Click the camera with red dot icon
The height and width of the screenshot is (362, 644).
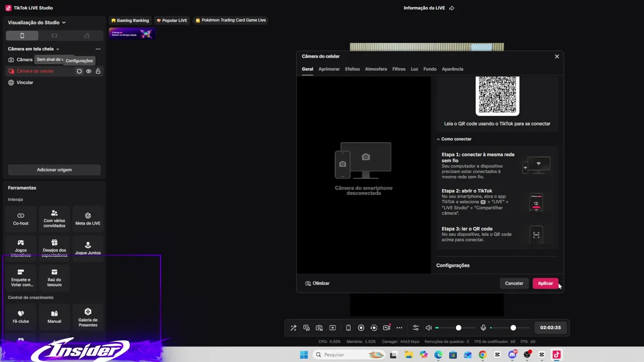click(386, 328)
